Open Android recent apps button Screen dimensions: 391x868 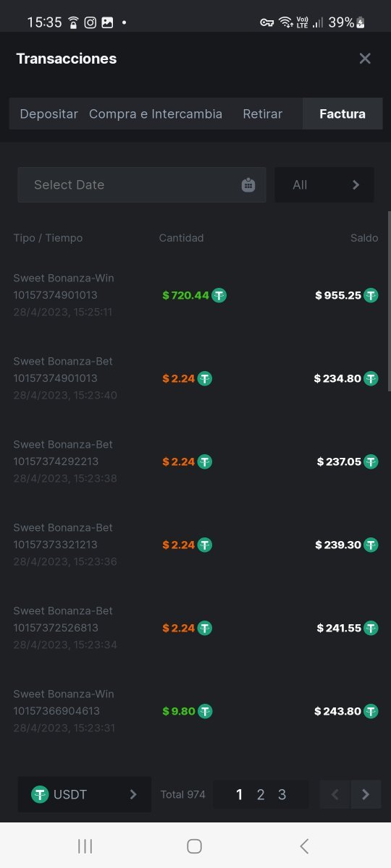click(x=85, y=846)
